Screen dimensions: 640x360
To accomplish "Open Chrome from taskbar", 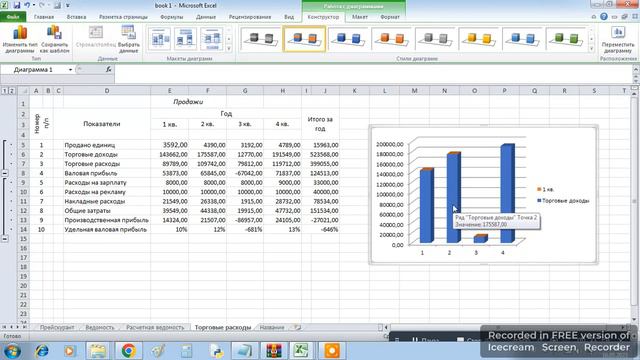I will tap(129, 351).
